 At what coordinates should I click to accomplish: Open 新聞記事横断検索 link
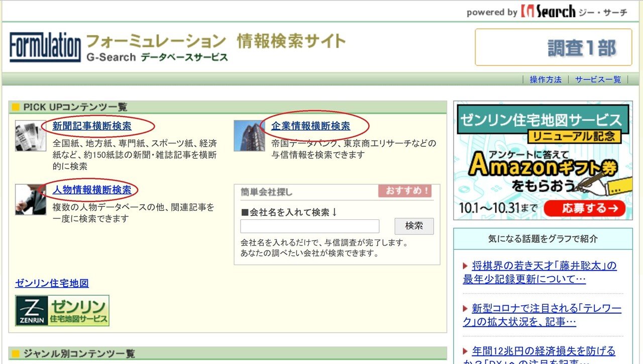pyautogui.click(x=92, y=126)
